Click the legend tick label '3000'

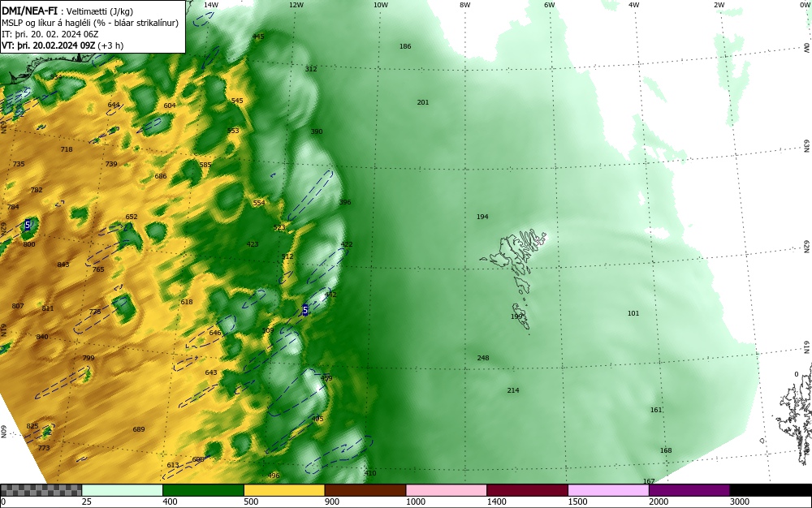740,502
